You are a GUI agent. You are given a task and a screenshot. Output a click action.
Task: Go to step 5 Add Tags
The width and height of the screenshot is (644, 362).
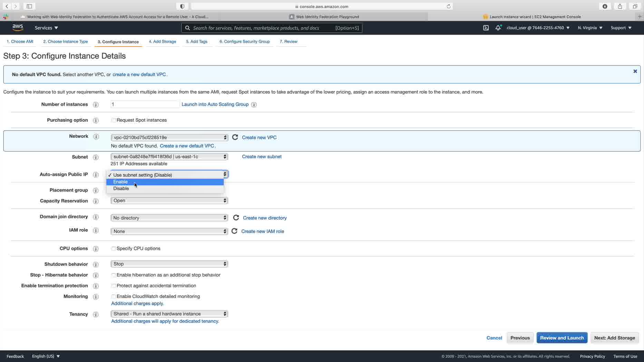(197, 41)
